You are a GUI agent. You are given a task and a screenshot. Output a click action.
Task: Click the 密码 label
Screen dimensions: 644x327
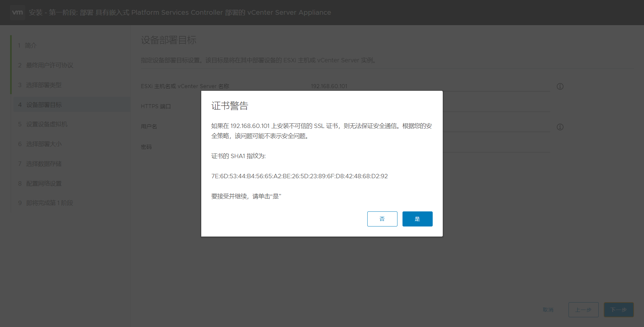tap(146, 147)
